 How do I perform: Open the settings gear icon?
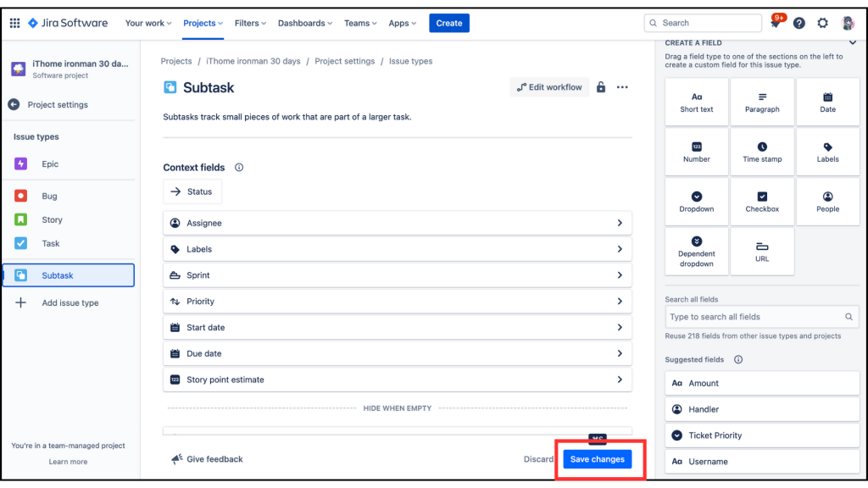[x=822, y=23]
